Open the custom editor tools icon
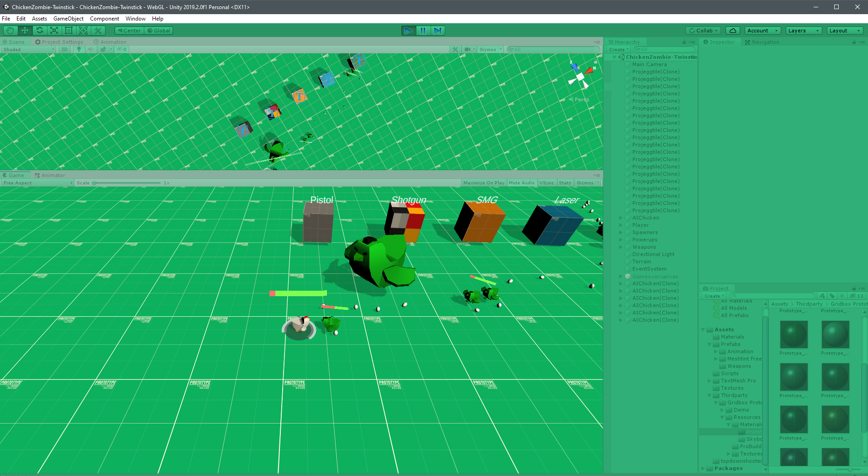This screenshot has width=868, height=476. coord(98,31)
